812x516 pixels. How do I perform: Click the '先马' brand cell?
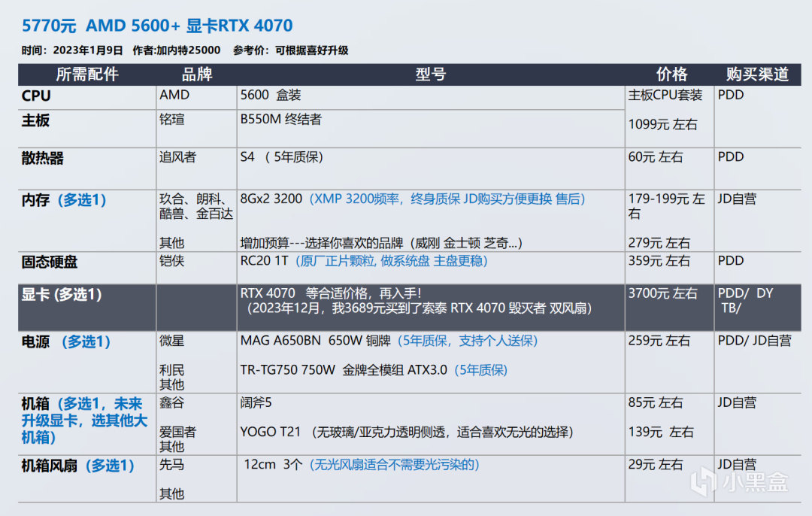(172, 465)
